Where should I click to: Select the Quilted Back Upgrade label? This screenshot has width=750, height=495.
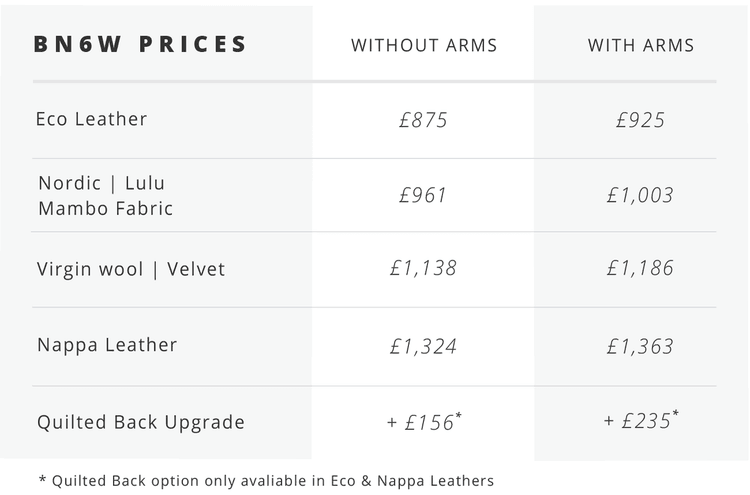tap(141, 422)
